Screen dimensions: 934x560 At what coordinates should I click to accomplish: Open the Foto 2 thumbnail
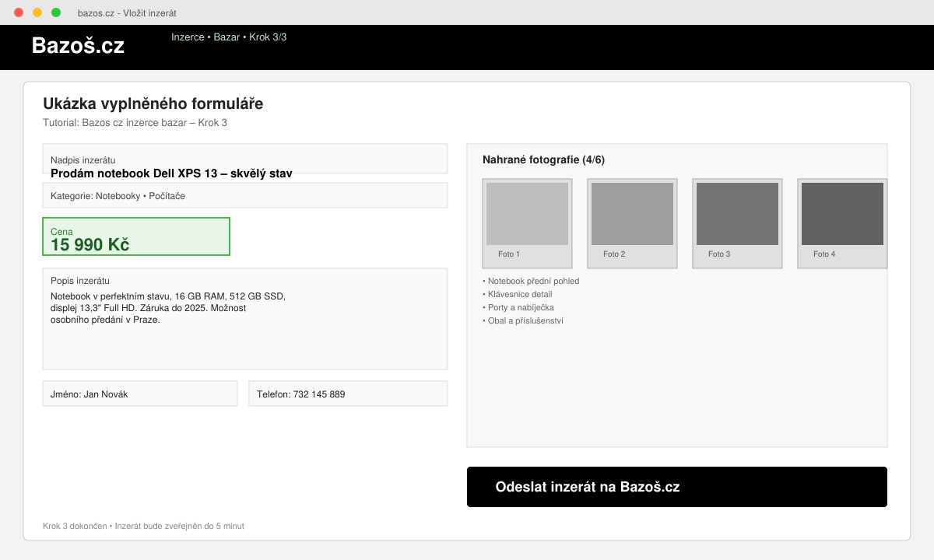[632, 224]
